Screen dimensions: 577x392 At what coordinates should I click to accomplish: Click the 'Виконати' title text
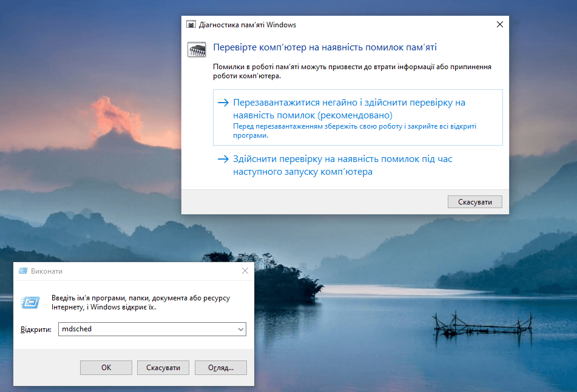pos(47,271)
